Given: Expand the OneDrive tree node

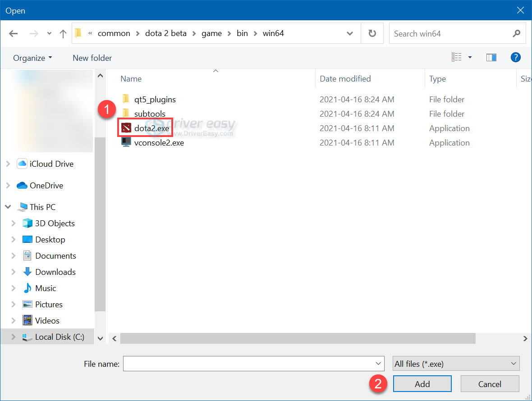Looking at the screenshot, I should pyautogui.click(x=8, y=186).
